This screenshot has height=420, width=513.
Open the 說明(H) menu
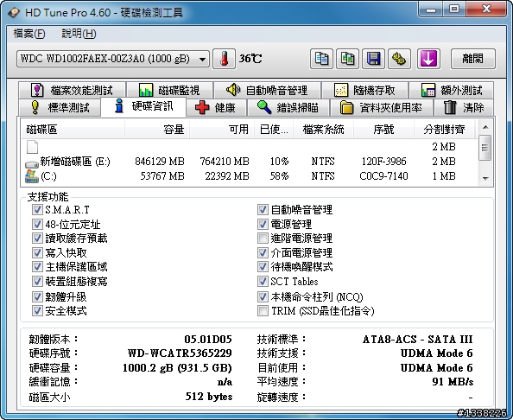(79, 34)
